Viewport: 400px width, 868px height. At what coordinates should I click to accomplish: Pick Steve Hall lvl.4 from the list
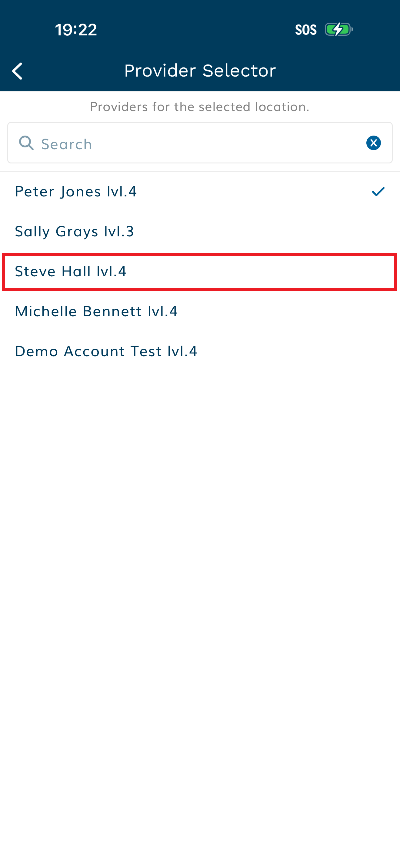[71, 271]
